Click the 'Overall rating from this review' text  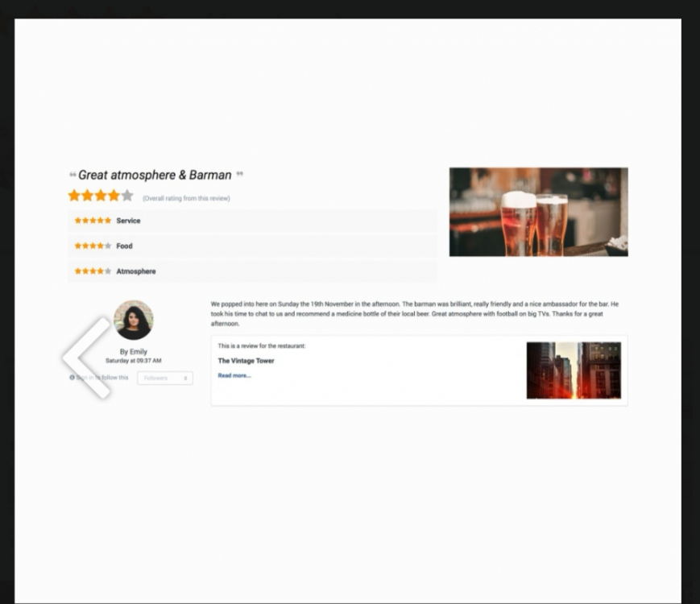[x=186, y=198]
